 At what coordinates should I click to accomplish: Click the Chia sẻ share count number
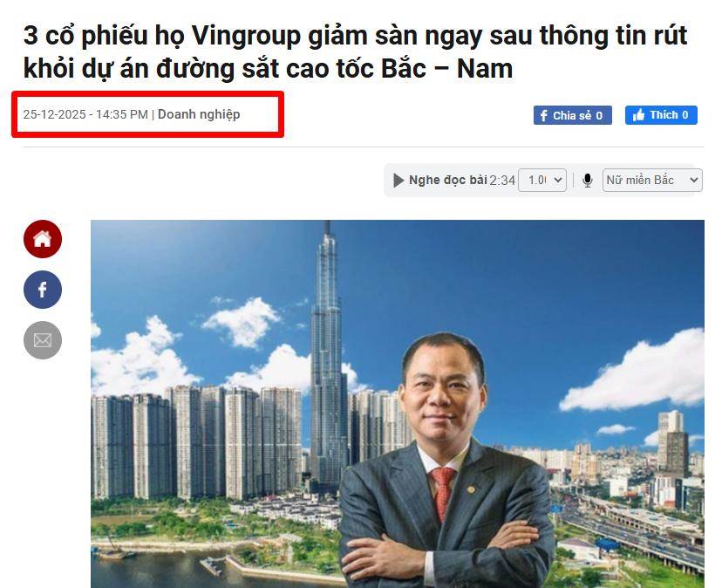[x=599, y=116]
